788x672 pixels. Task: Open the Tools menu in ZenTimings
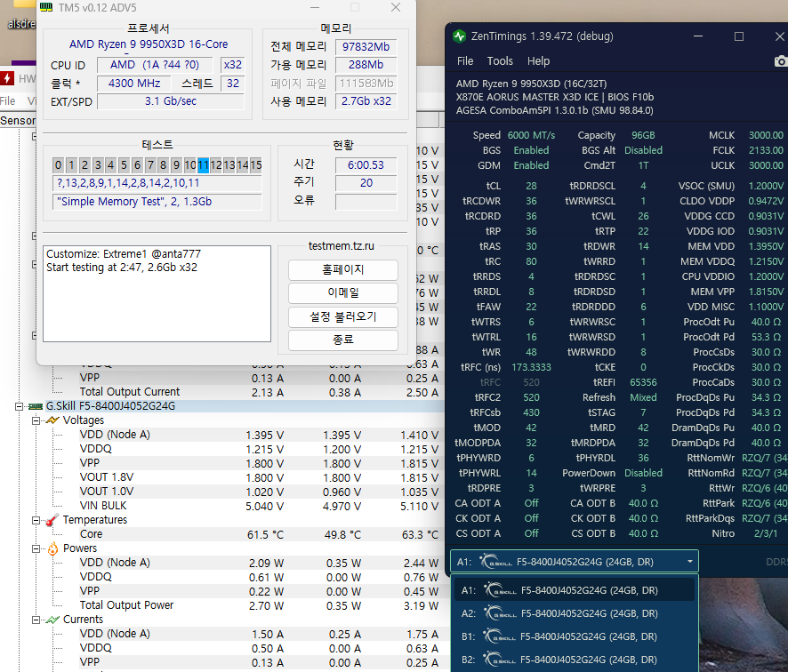(x=500, y=61)
